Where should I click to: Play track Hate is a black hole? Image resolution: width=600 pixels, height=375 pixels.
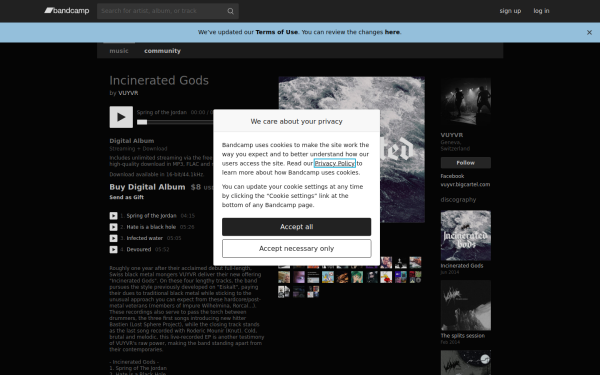[x=113, y=227]
